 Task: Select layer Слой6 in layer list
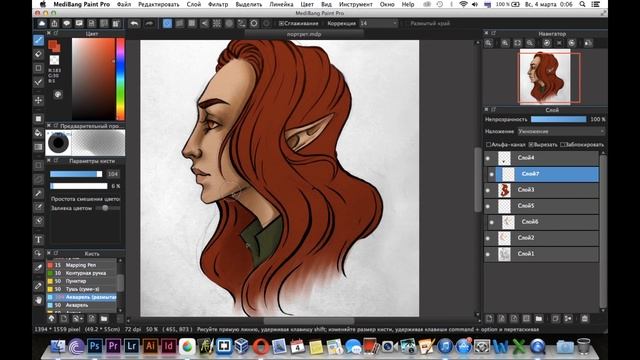click(543, 222)
